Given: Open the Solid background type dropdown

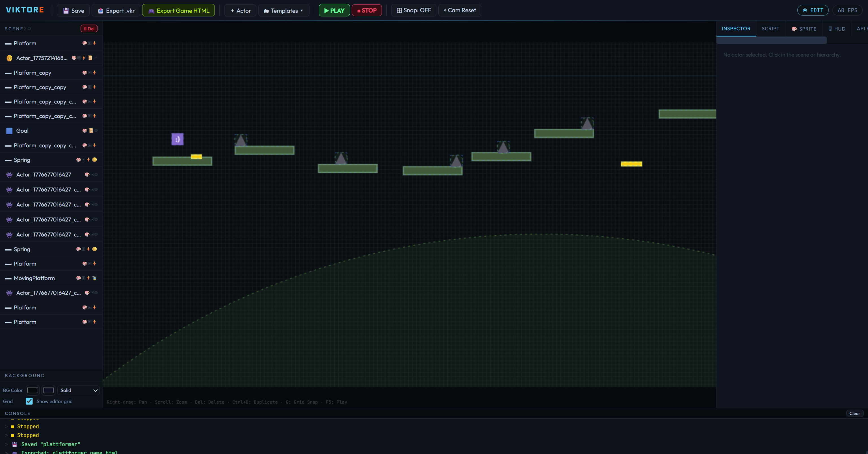Looking at the screenshot, I should 79,390.
